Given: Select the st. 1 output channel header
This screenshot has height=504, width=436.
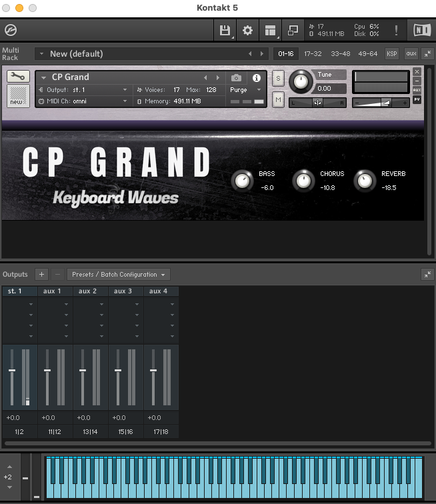Looking at the screenshot, I should [x=20, y=291].
